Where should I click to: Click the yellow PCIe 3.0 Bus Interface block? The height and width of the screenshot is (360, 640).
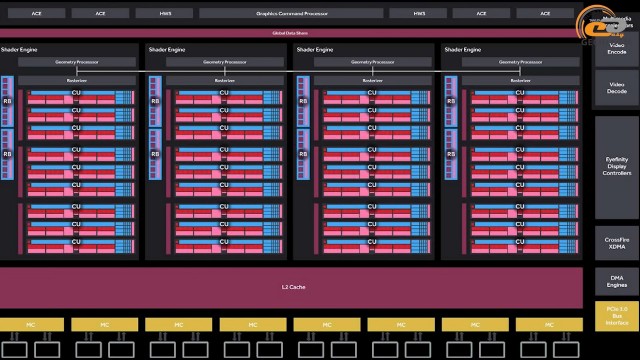tap(616, 316)
